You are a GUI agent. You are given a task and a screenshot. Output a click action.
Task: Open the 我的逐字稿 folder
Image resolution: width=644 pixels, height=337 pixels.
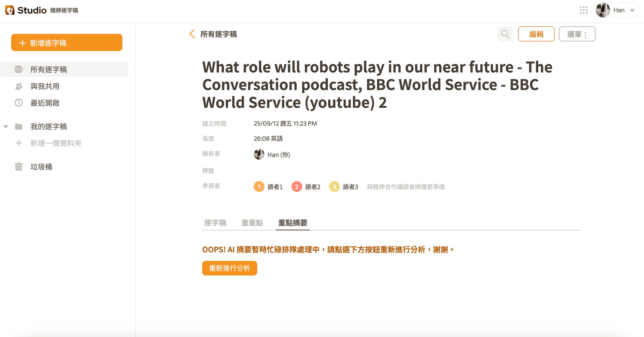pyautogui.click(x=49, y=127)
